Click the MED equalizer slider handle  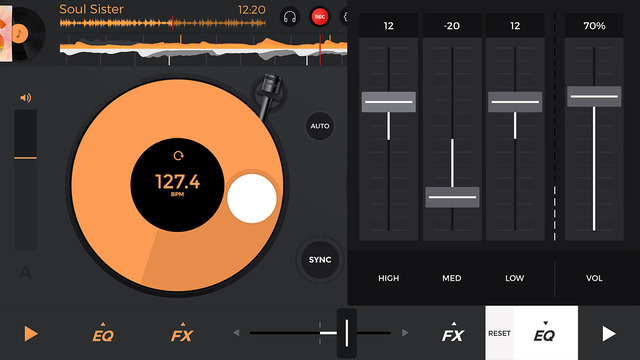[x=452, y=197]
